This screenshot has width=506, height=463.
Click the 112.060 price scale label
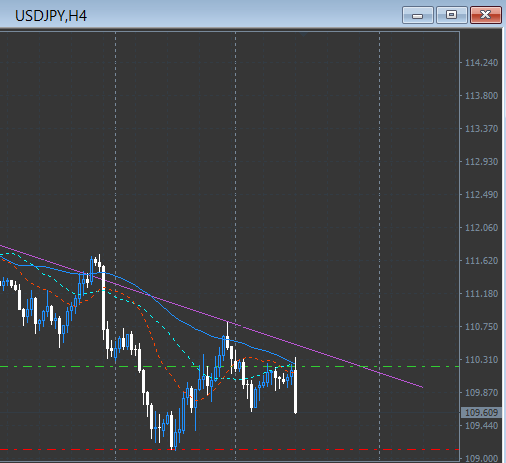(x=481, y=228)
